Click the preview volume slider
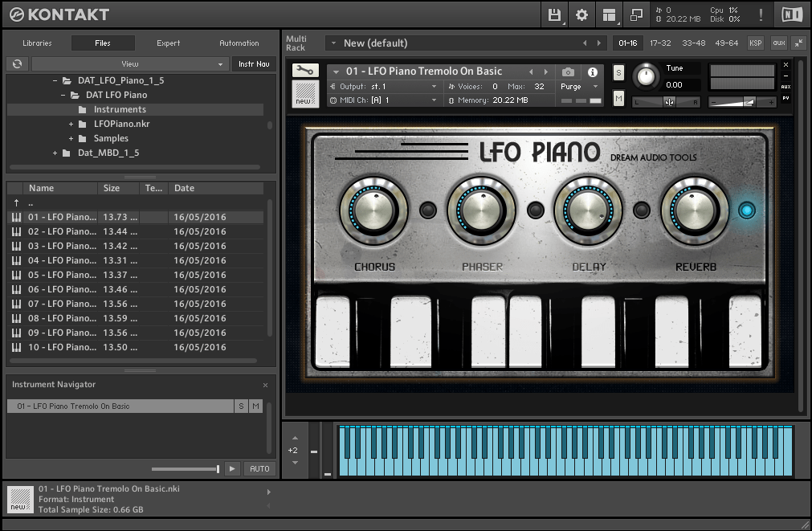Screen dimensions: 812x531 [186, 469]
